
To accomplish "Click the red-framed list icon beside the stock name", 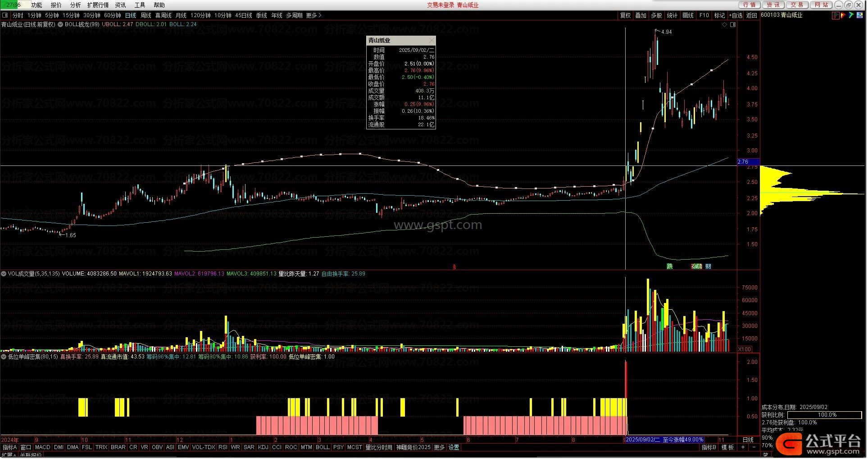I will point(836,15).
